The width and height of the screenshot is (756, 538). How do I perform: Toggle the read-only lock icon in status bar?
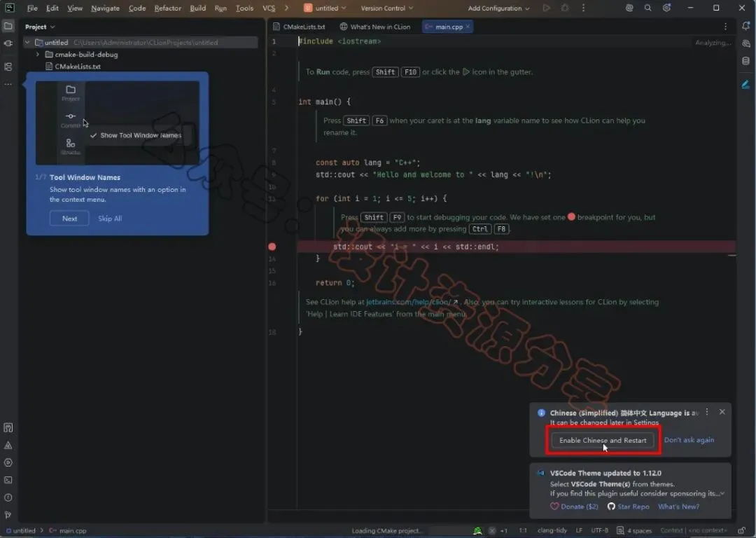[x=741, y=530]
